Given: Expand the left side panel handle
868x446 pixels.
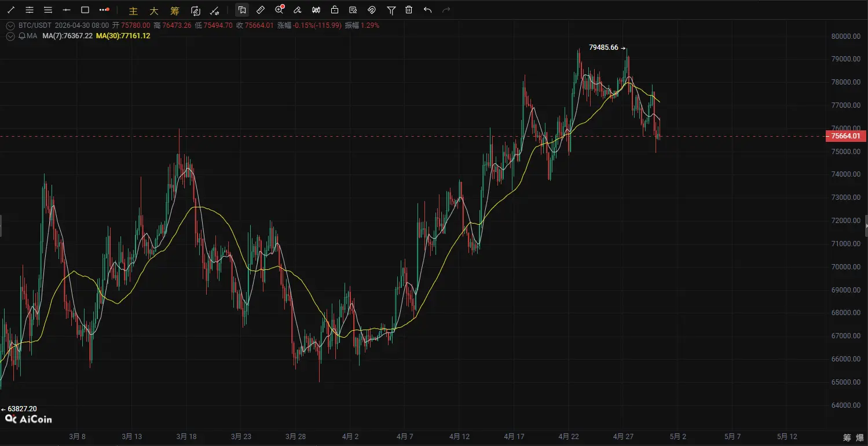Looking at the screenshot, I should click(x=1, y=225).
